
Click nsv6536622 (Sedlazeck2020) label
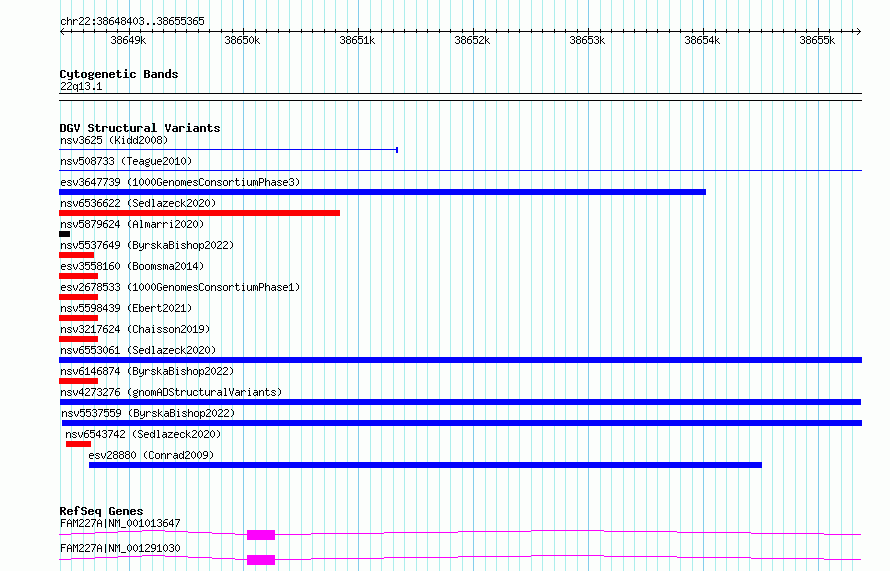[138, 203]
